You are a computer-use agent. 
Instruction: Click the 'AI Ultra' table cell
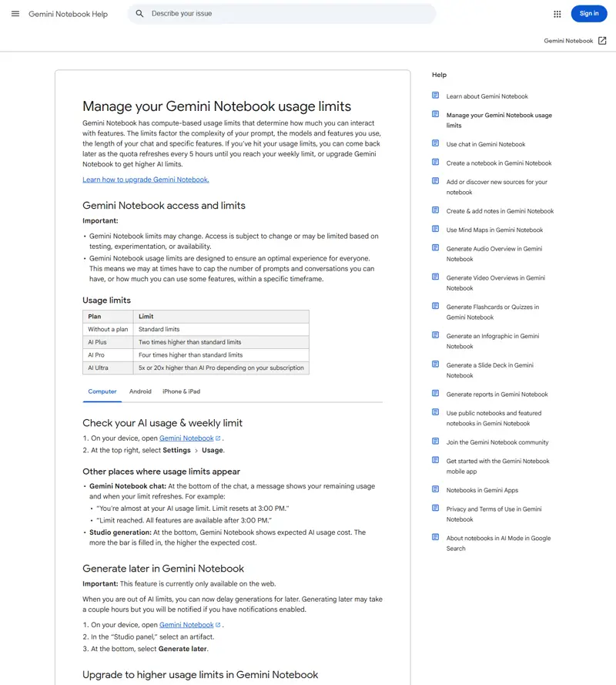coord(108,368)
